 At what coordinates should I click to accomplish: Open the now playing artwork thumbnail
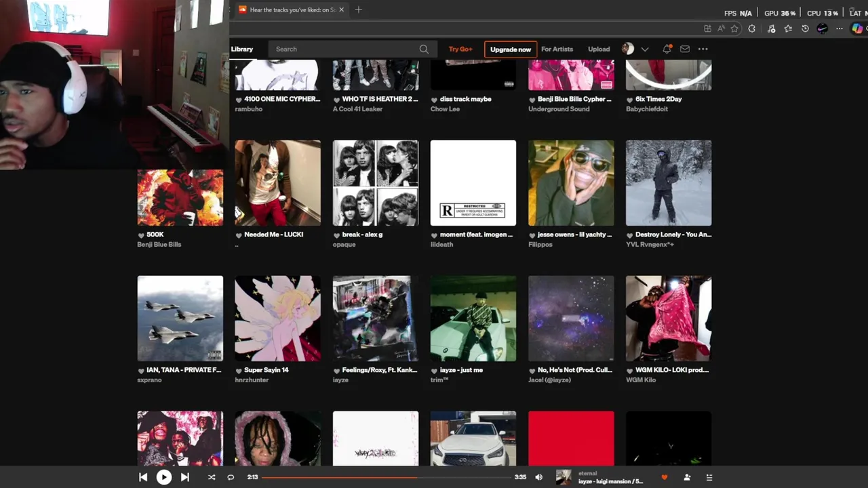pyautogui.click(x=564, y=477)
